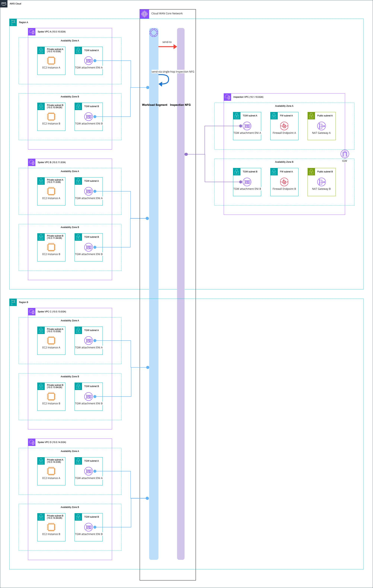Select EC2 Instance A chip in subnet 10.0.10.0/26
Viewport: 373px width, 588px height.
(x=51, y=61)
